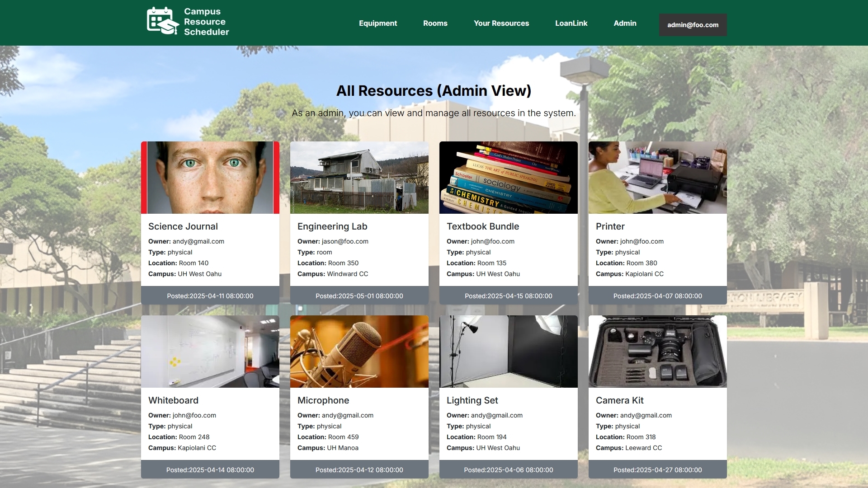
Task: Open the Science Journal resource card
Action: (210, 178)
